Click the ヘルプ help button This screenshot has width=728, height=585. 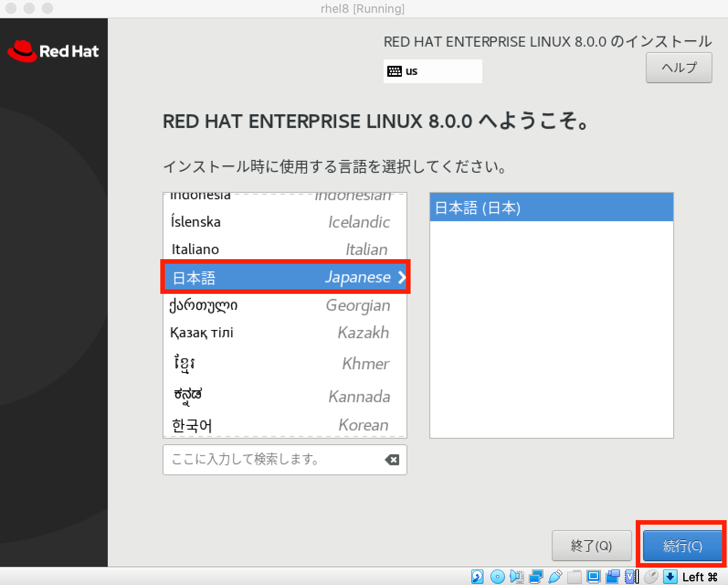point(679,68)
